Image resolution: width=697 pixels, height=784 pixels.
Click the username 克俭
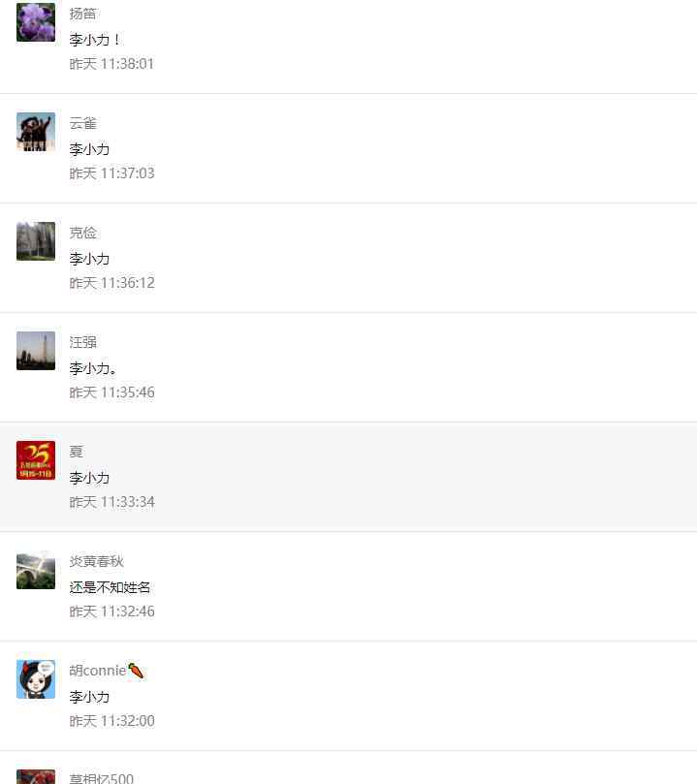pyautogui.click(x=82, y=233)
